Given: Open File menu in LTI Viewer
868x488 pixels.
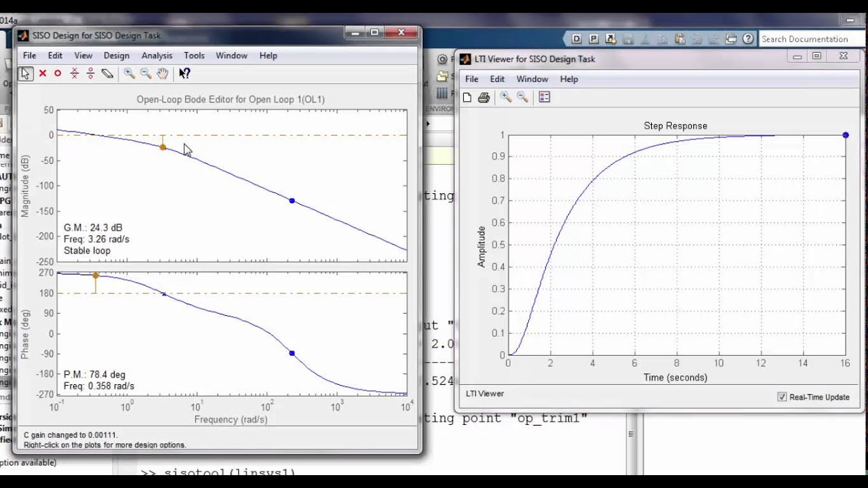Looking at the screenshot, I should pos(472,79).
